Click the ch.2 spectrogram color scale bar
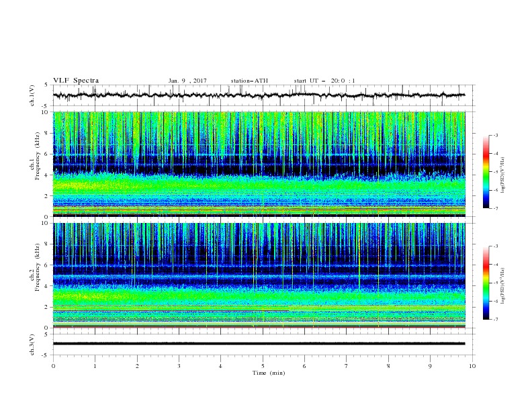This screenshot has height=411, width=532. pyautogui.click(x=486, y=283)
